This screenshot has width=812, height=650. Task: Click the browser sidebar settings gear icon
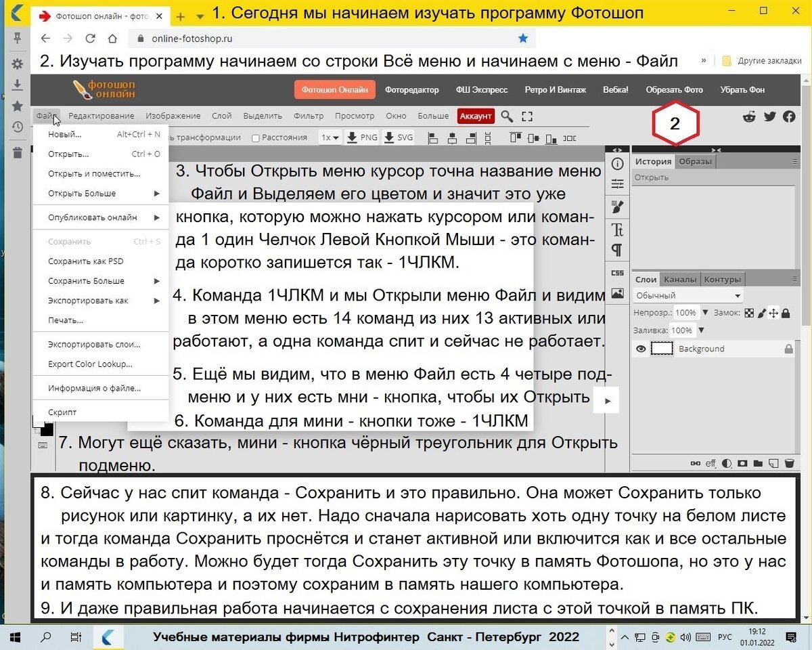tap(18, 64)
